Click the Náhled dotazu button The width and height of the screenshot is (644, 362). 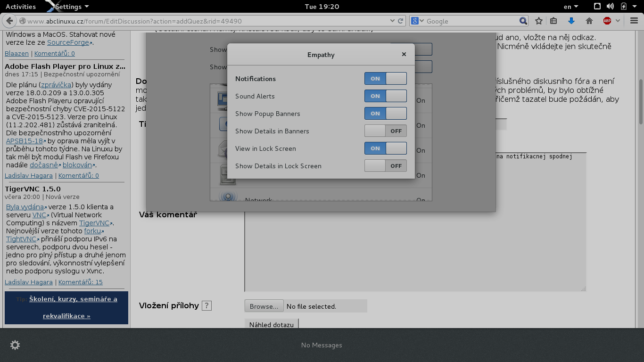(x=272, y=324)
